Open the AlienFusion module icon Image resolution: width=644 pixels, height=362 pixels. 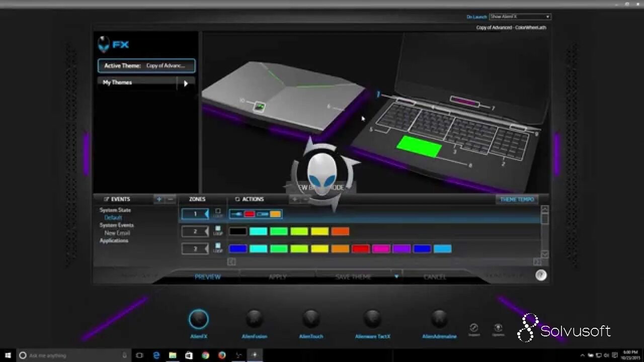click(255, 319)
